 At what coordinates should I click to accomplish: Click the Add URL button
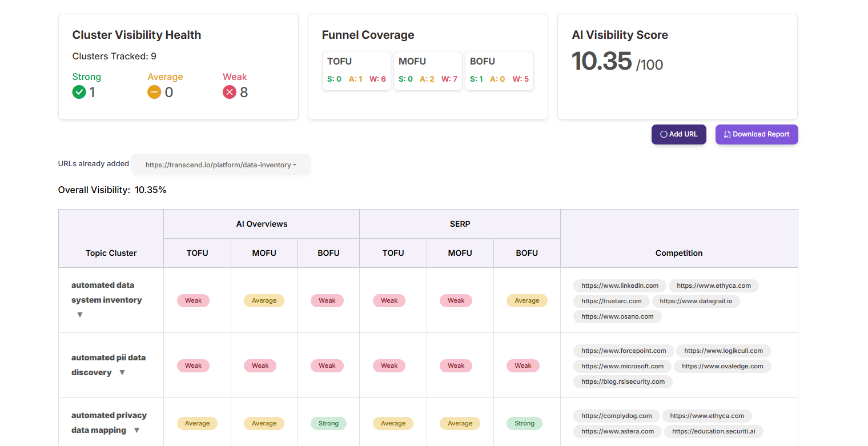[x=678, y=134]
